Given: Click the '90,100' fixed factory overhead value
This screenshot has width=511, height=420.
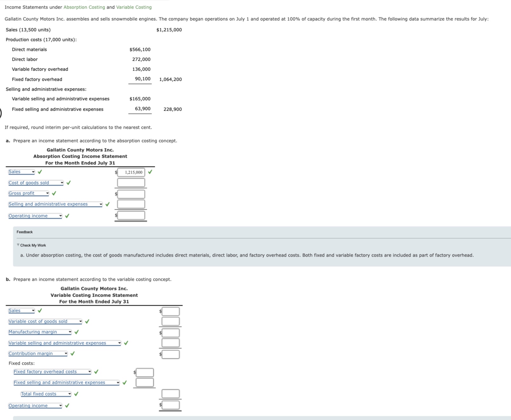Looking at the screenshot, I should click(143, 79).
